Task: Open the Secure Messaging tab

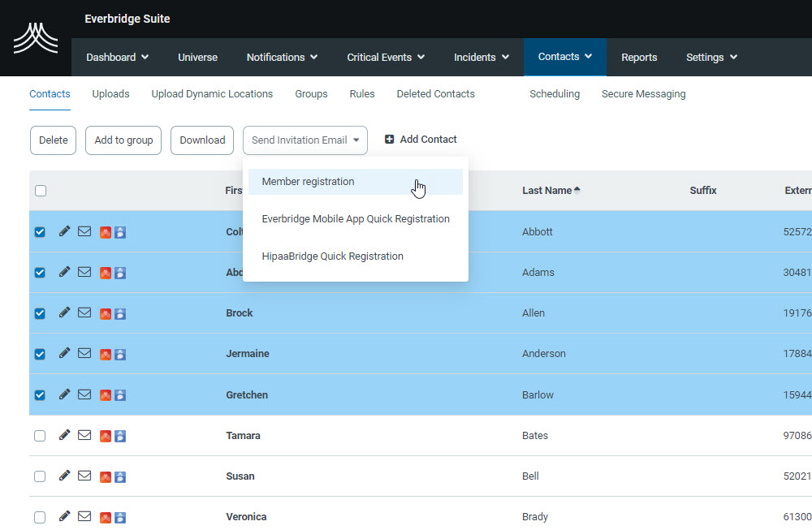Action: [x=644, y=93]
